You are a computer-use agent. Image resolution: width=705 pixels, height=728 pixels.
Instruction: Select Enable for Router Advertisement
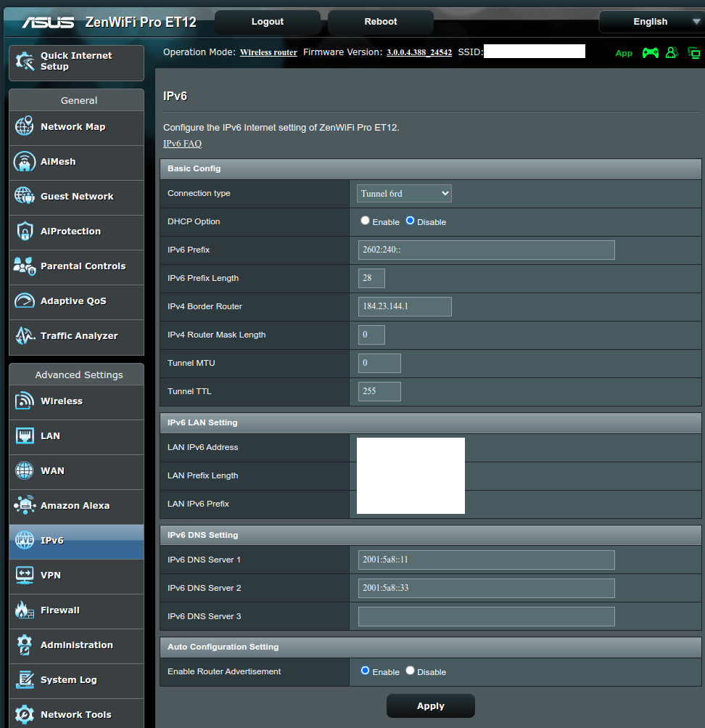tap(365, 671)
